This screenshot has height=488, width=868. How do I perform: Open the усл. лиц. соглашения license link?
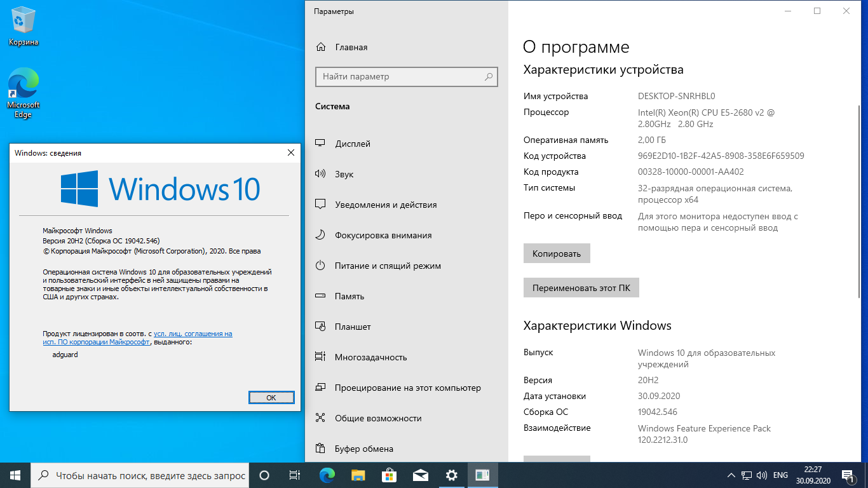pyautogui.click(x=193, y=334)
